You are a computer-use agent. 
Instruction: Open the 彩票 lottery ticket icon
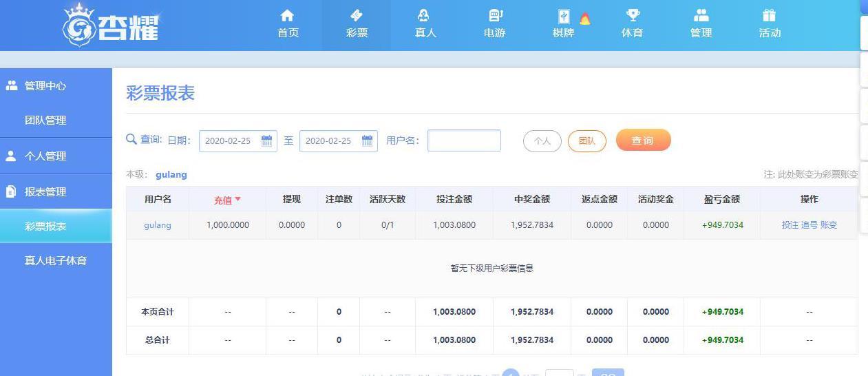point(357,16)
